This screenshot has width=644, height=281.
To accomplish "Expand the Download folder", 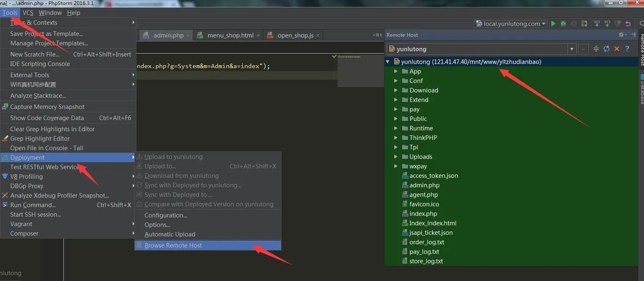I will point(396,90).
